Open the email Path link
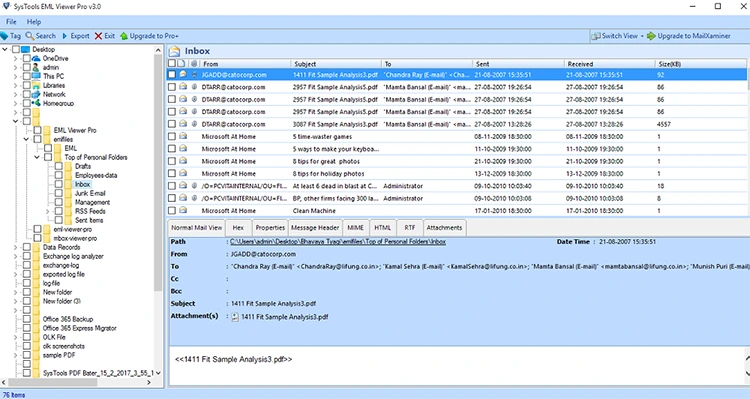This screenshot has width=750, height=399. tap(338, 242)
